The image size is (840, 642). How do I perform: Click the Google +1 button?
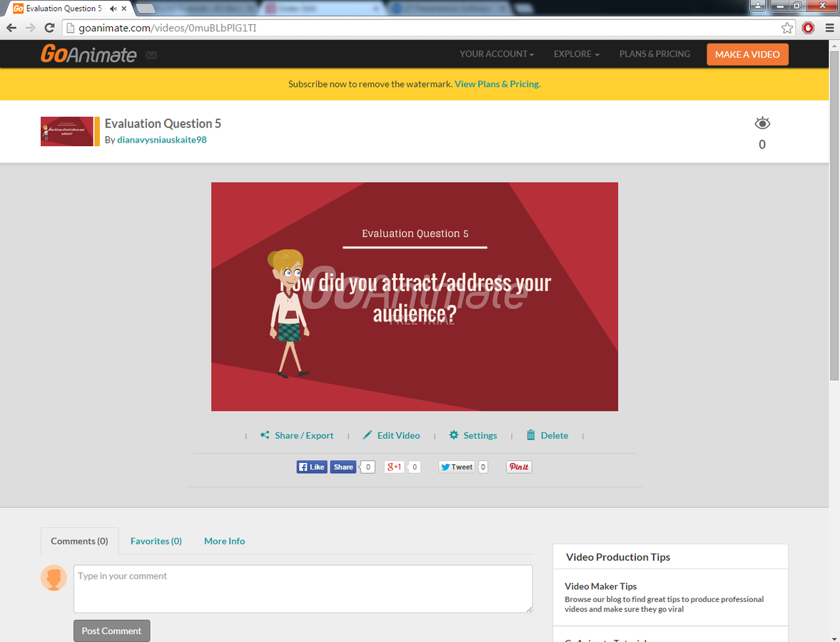point(394,467)
